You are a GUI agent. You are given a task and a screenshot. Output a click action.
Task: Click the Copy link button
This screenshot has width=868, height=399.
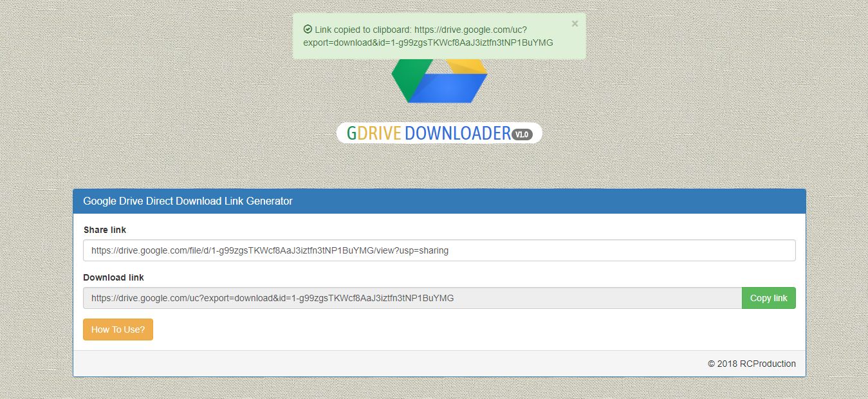click(769, 298)
